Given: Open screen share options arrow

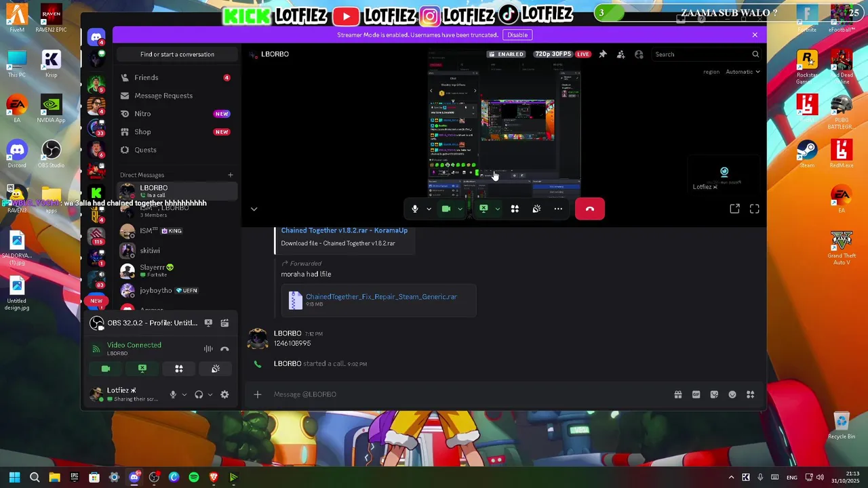Looking at the screenshot, I should [x=497, y=209].
